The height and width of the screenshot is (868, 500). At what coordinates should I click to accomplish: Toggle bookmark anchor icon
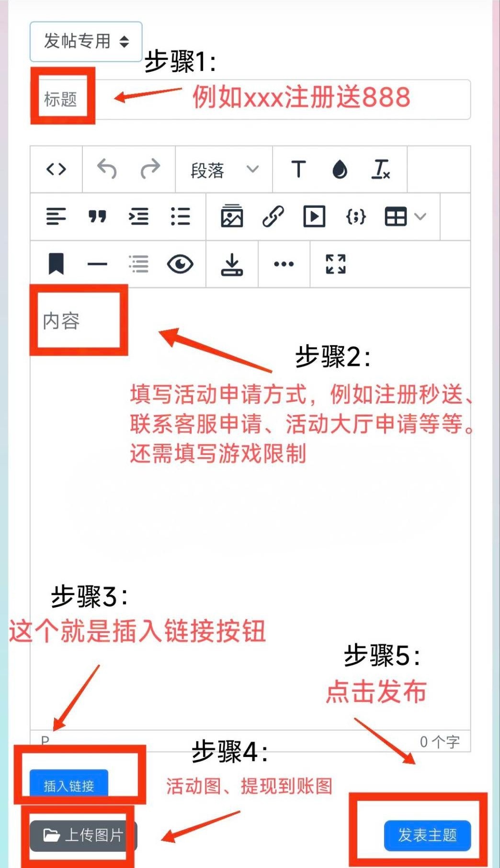[x=56, y=264]
